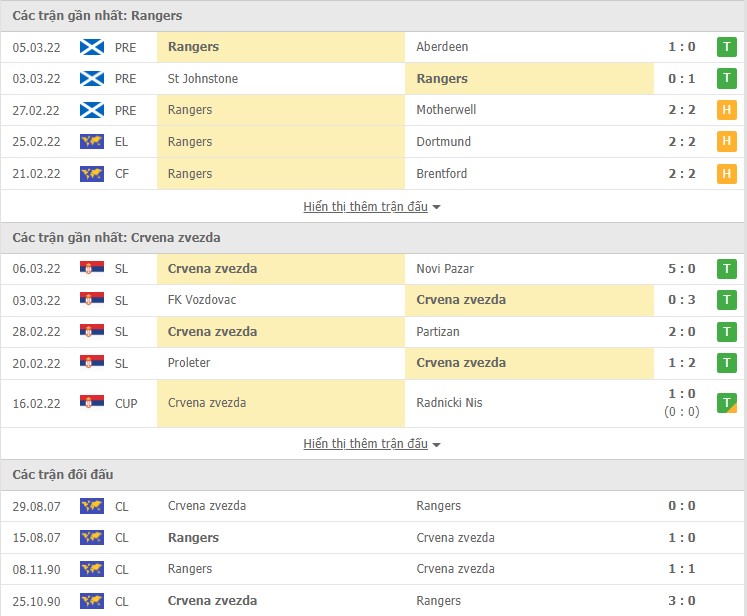Click the Serbia flag in FK Vozdovac row
Image resolution: width=747 pixels, height=616 pixels.
92,300
